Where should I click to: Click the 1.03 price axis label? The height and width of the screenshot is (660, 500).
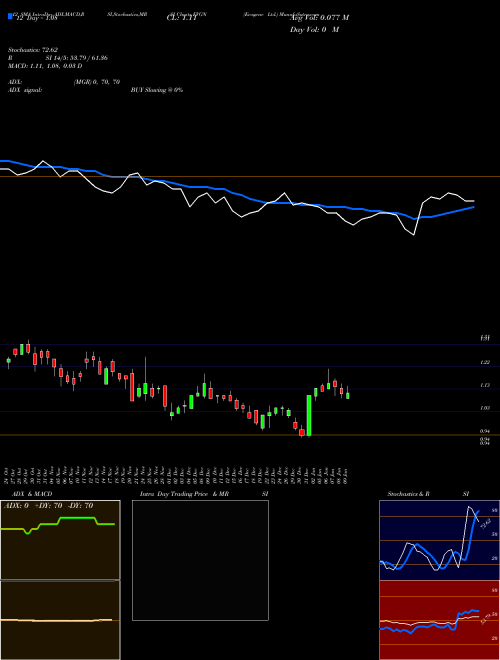tap(485, 408)
